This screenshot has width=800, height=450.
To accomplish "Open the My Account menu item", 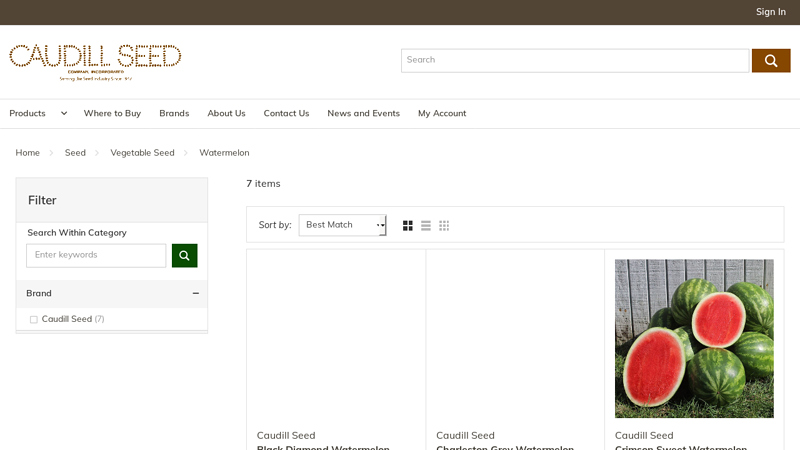I will pos(442,114).
